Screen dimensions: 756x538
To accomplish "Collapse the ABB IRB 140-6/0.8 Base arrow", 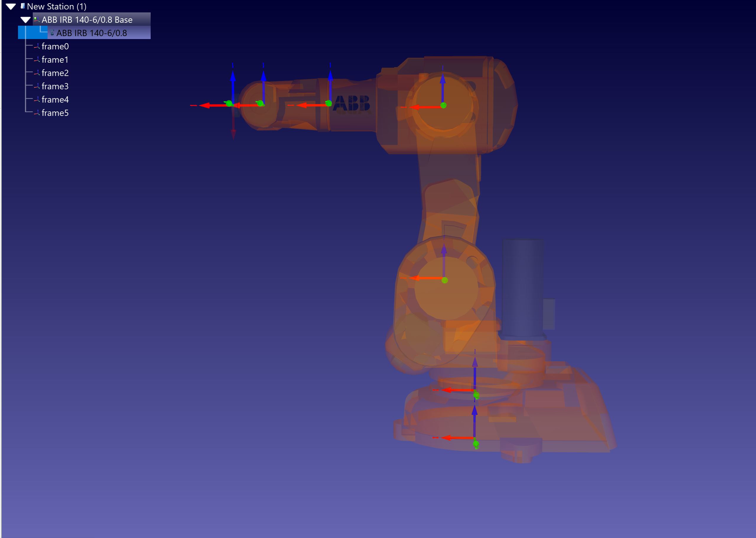I will pos(25,20).
